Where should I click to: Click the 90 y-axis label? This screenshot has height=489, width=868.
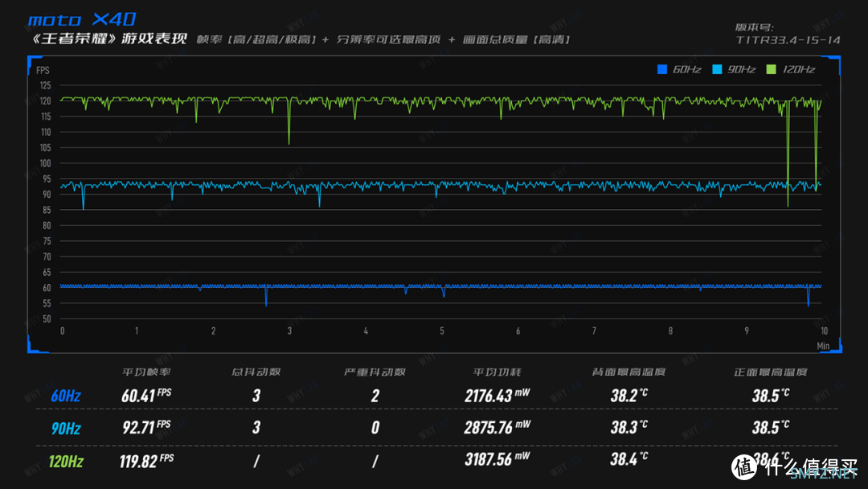click(x=47, y=195)
